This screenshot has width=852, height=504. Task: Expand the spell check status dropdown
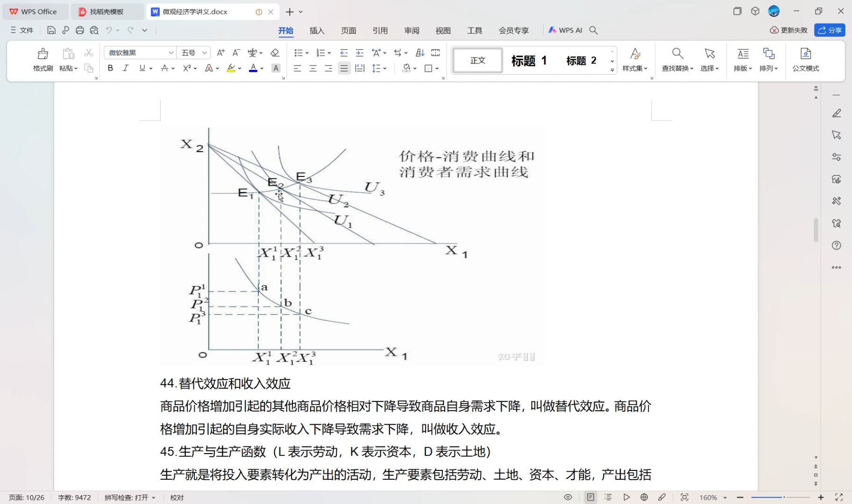(153, 498)
